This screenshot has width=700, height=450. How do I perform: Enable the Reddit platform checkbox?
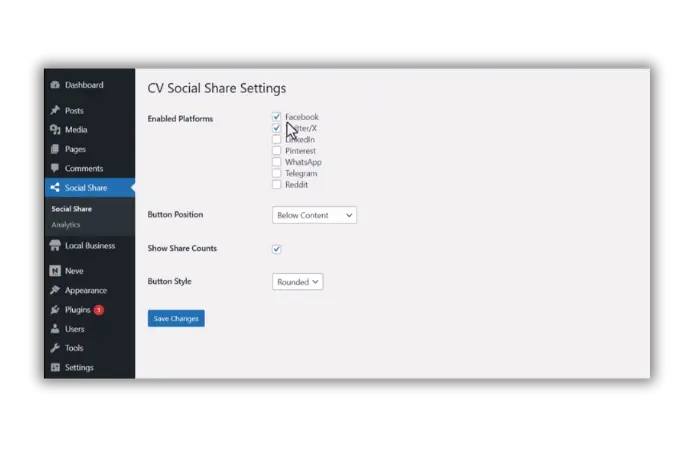[x=277, y=185]
